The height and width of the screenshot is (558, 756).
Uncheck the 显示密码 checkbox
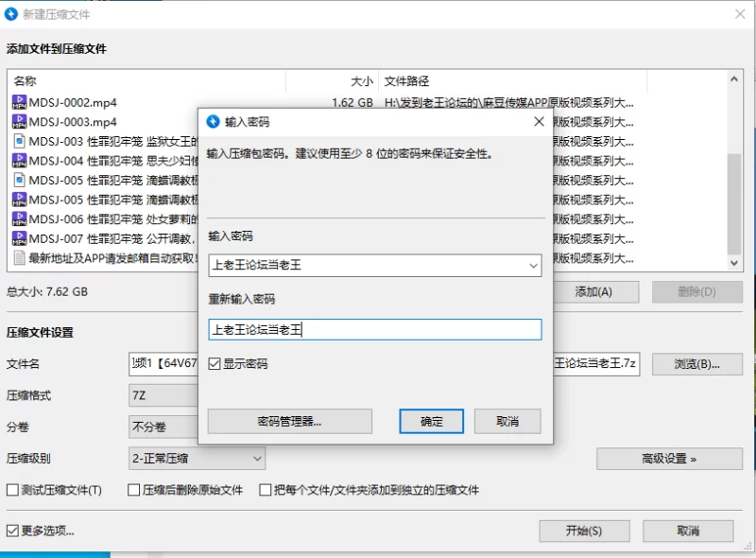click(215, 363)
